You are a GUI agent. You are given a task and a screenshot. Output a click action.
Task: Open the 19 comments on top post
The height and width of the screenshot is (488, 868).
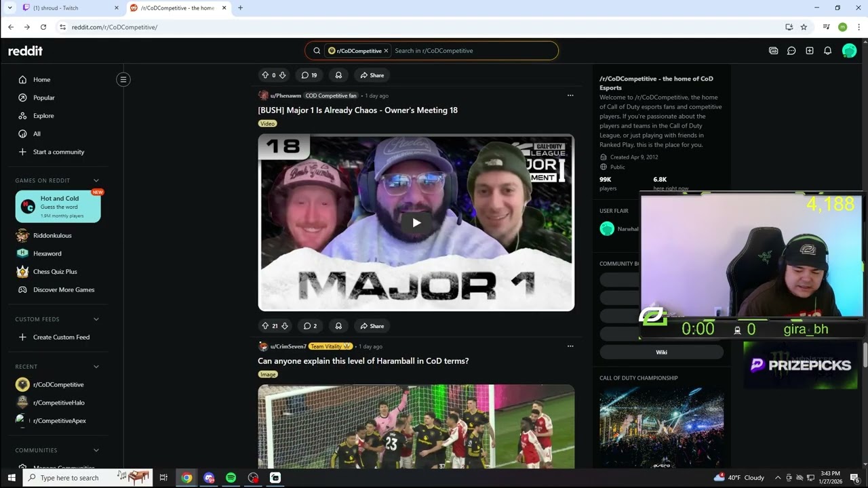click(309, 75)
